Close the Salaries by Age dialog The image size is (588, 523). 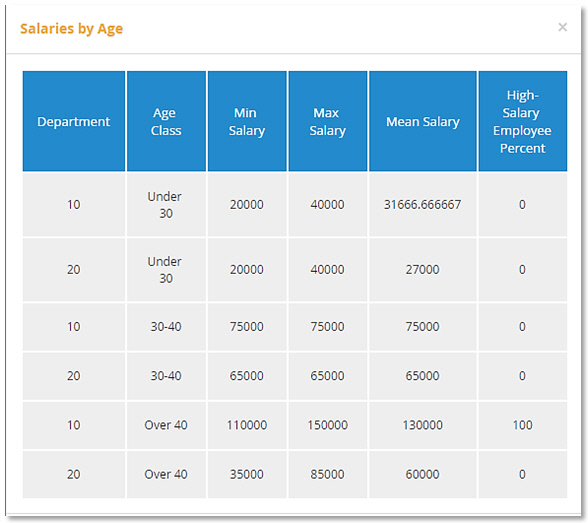[562, 27]
